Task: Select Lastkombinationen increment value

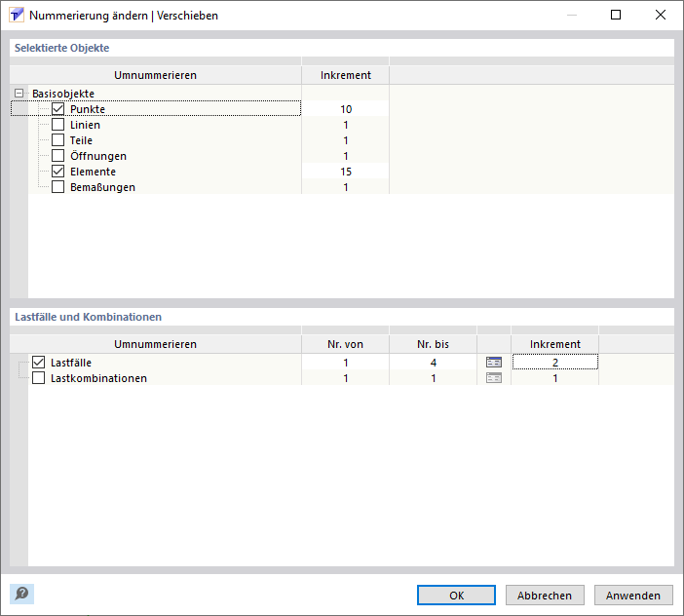Action: (x=554, y=378)
